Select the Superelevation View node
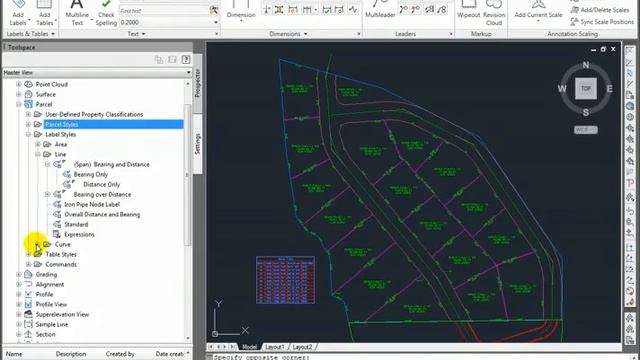 (x=62, y=314)
